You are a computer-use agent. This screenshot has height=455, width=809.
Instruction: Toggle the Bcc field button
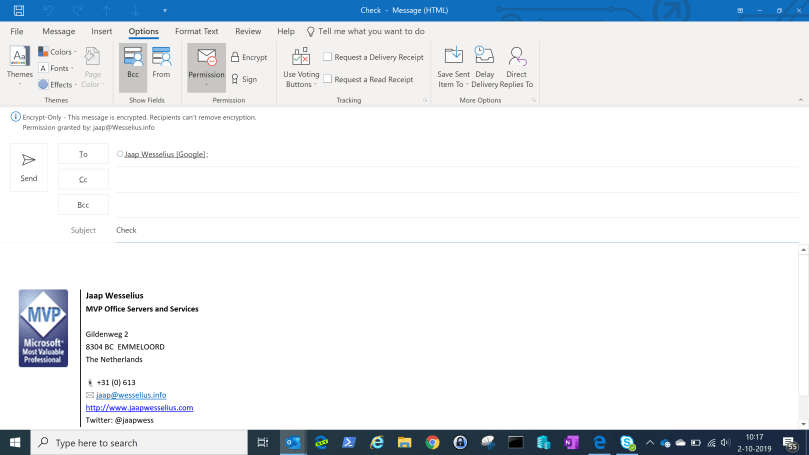(x=132, y=65)
